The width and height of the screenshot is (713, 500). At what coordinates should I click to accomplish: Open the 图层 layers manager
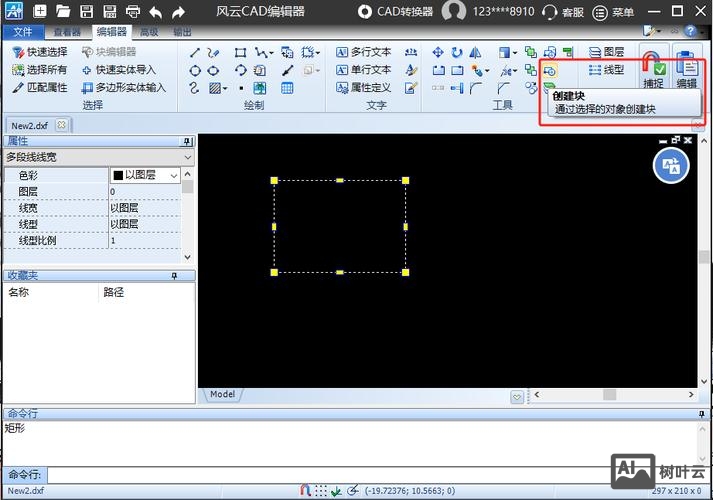[607, 52]
